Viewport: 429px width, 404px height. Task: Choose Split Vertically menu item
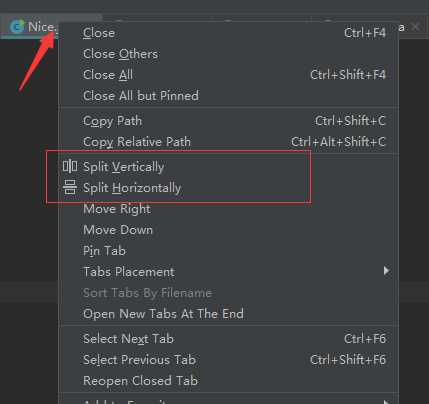(229, 167)
